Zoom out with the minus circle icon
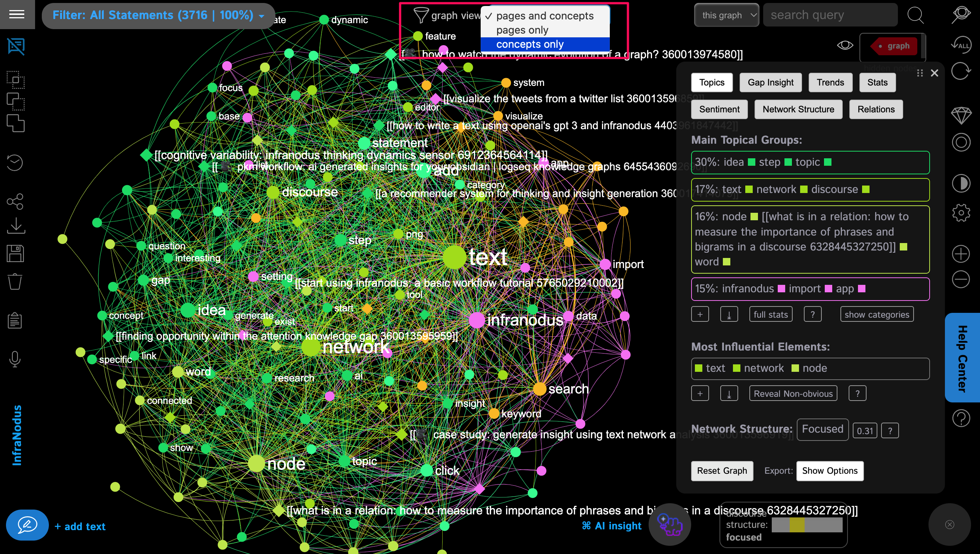 [961, 280]
